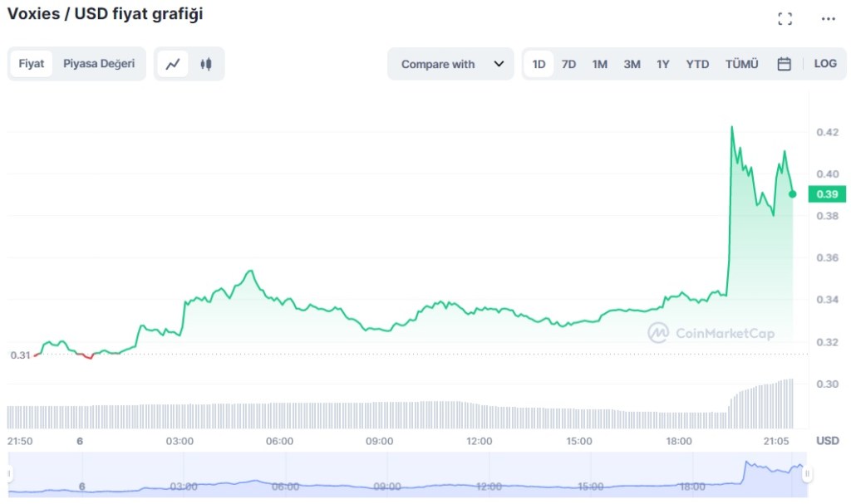Open fullscreen chart mode icon

pos(785,19)
